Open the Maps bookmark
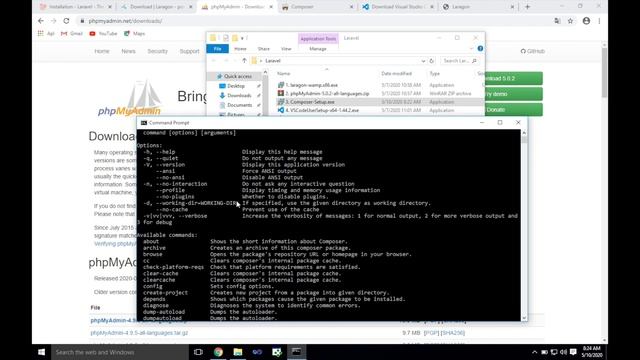Screen dimensions: 640x360 [135, 33]
